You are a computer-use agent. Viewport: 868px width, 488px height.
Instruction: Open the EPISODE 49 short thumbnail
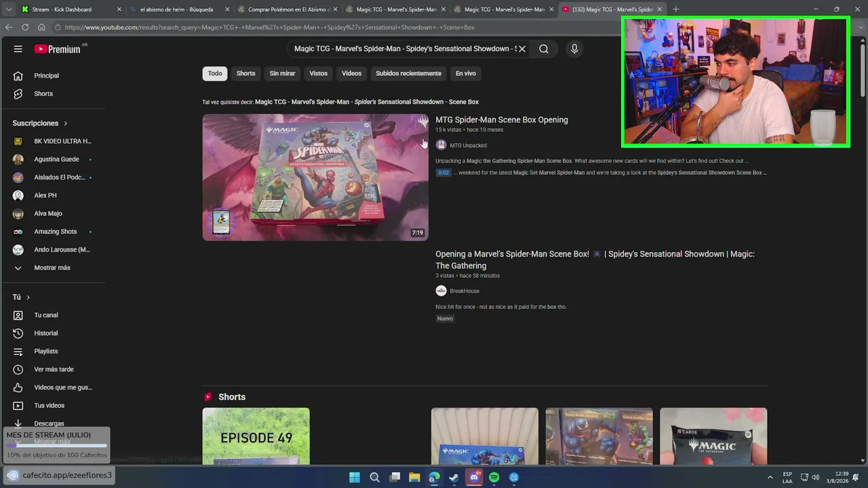(x=256, y=436)
